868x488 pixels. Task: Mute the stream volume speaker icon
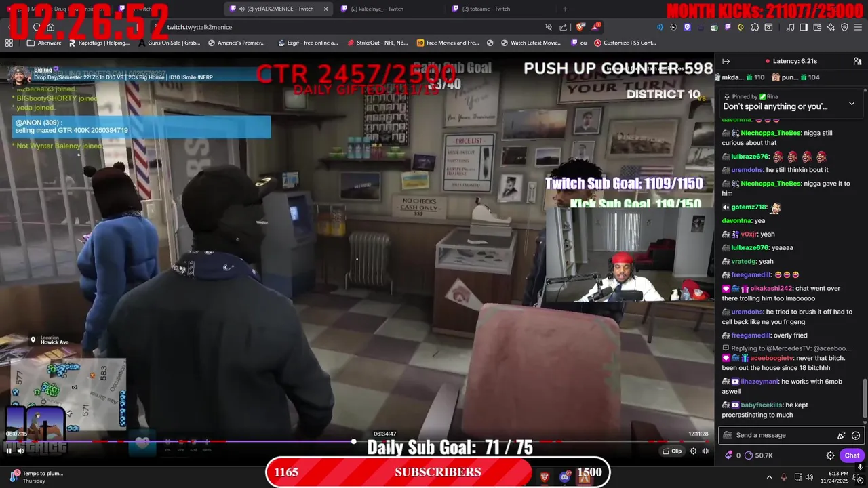click(21, 450)
